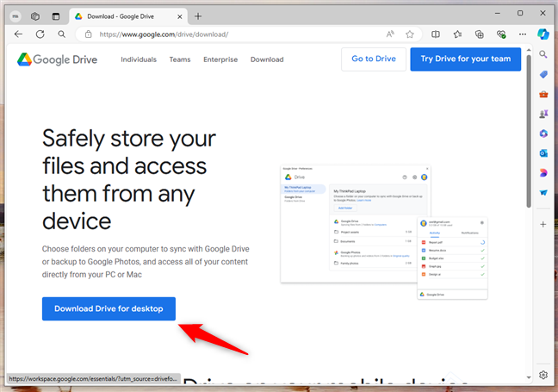Viewport: 558px width, 392px height.
Task: Open the sidebar Outlook icon
Action: click(x=543, y=153)
